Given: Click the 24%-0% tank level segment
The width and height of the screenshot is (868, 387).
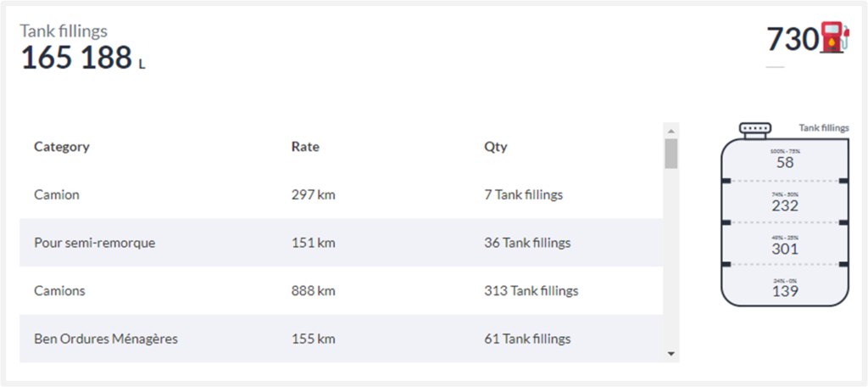Looking at the screenshot, I should (785, 288).
